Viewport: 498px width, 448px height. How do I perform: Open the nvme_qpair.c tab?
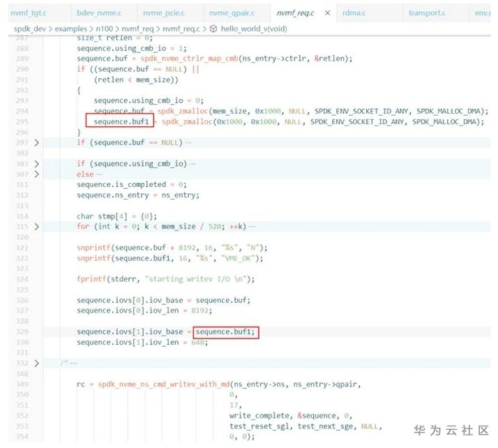pos(232,13)
